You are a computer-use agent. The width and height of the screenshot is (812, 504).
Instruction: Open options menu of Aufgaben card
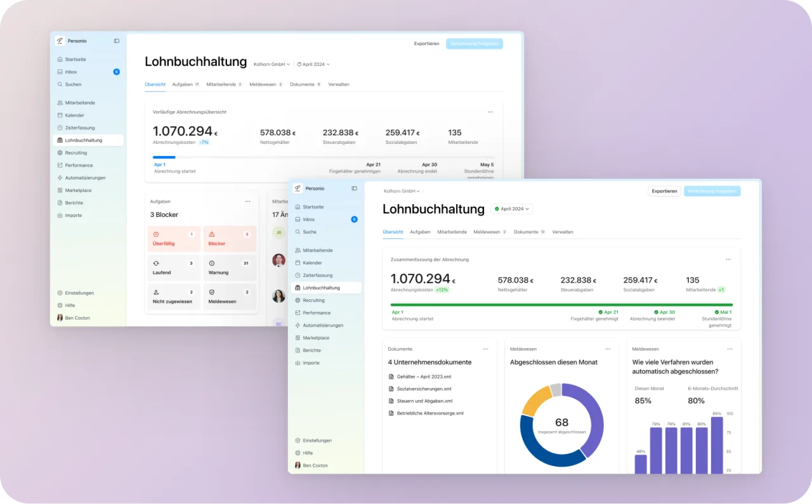[248, 201]
